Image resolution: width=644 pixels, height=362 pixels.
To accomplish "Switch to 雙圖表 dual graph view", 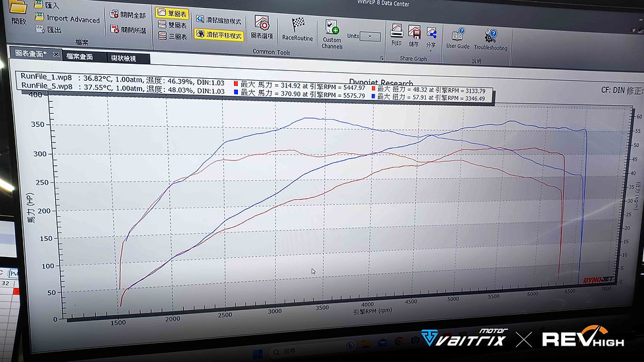I will (x=172, y=25).
